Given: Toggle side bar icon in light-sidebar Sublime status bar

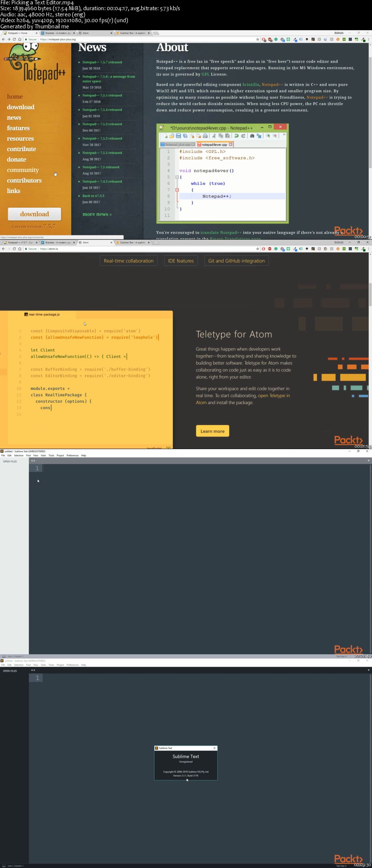Looking at the screenshot, I should 4,656.
